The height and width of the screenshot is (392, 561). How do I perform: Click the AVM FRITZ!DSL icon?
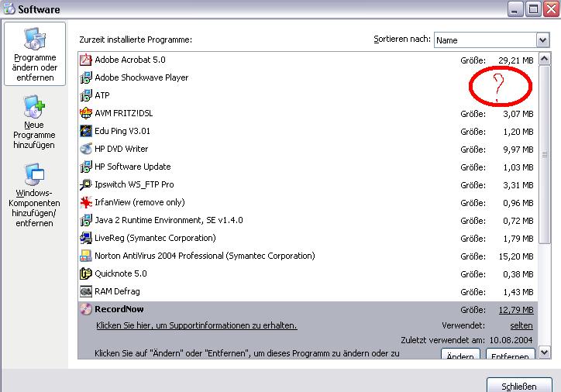pos(86,113)
